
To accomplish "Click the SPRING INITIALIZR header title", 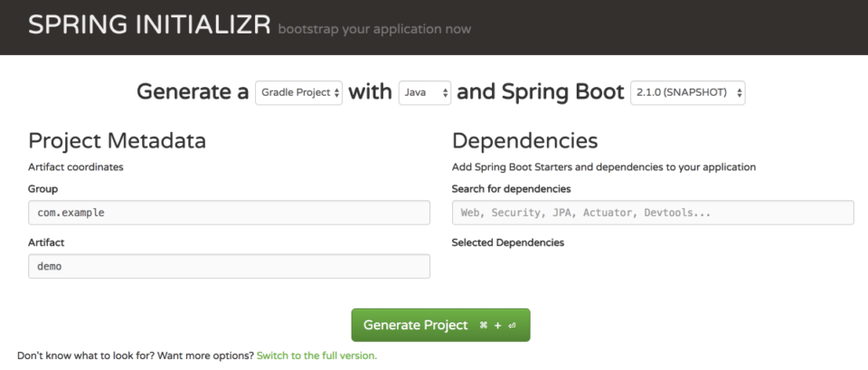I will click(149, 25).
